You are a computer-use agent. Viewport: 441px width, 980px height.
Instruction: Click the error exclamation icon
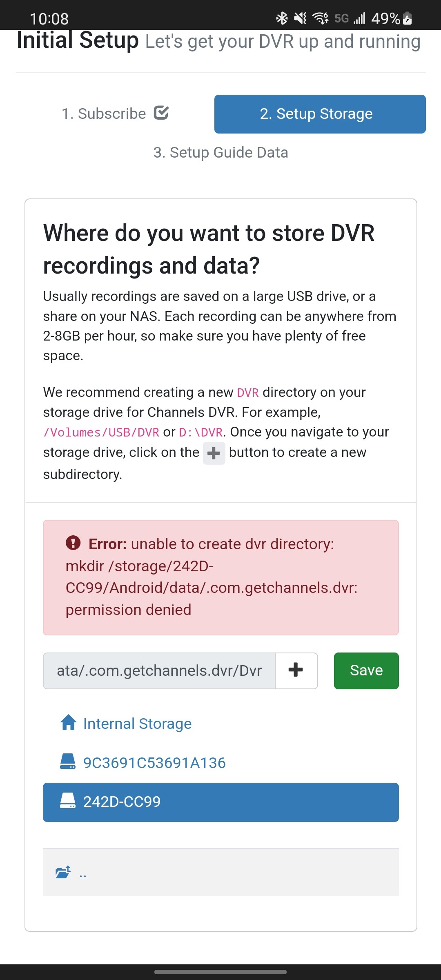pos(73,543)
